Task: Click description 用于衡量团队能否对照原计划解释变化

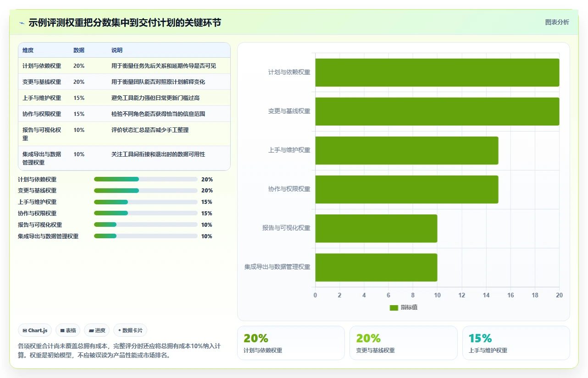Action: click(x=158, y=82)
